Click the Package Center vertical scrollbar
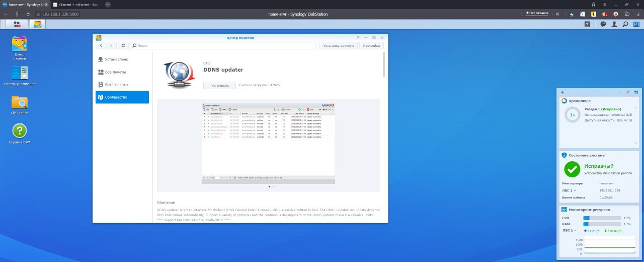Screen dimensions: 644x262 point(383,64)
